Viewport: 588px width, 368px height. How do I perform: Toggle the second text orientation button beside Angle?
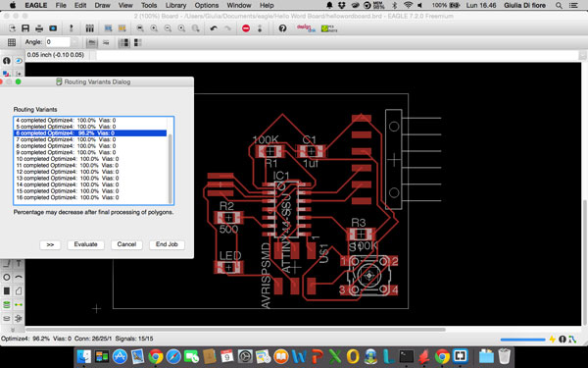tap(106, 42)
